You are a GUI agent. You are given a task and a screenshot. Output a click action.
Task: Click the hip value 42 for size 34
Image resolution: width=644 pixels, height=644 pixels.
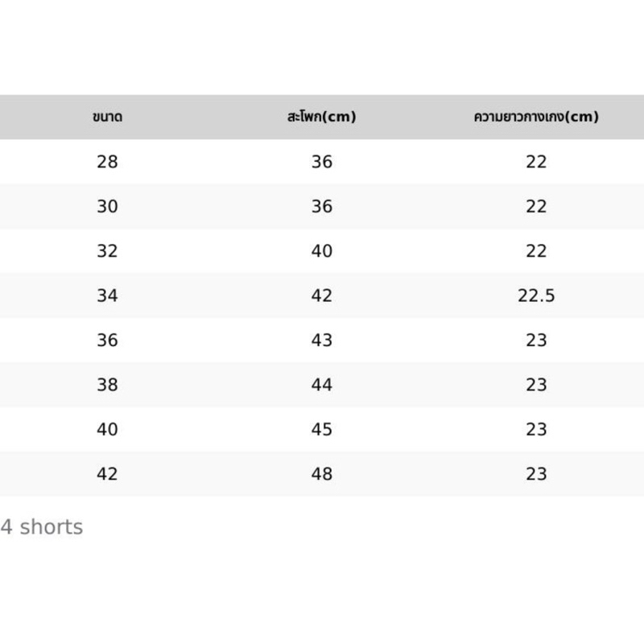(321, 296)
